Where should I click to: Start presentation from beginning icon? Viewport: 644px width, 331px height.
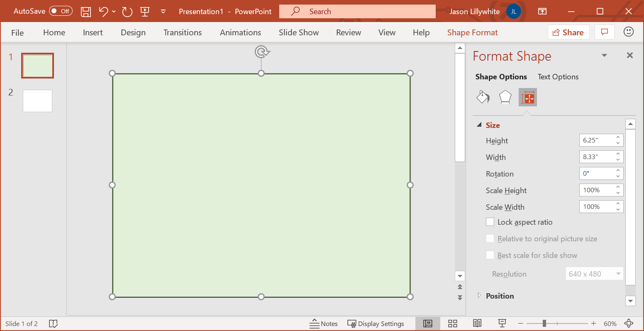(145, 12)
